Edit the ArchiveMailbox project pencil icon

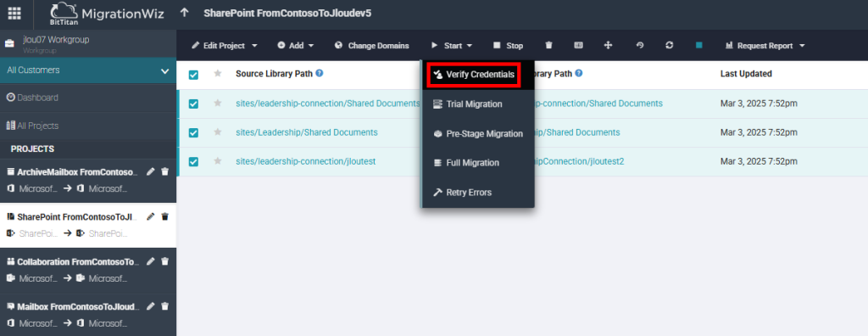click(151, 172)
